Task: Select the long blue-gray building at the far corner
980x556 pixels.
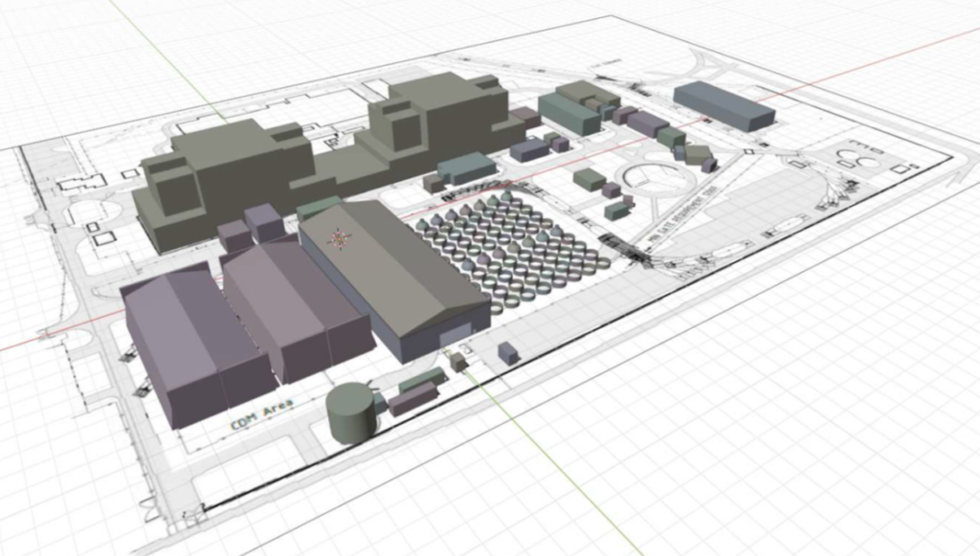Action: (x=724, y=105)
